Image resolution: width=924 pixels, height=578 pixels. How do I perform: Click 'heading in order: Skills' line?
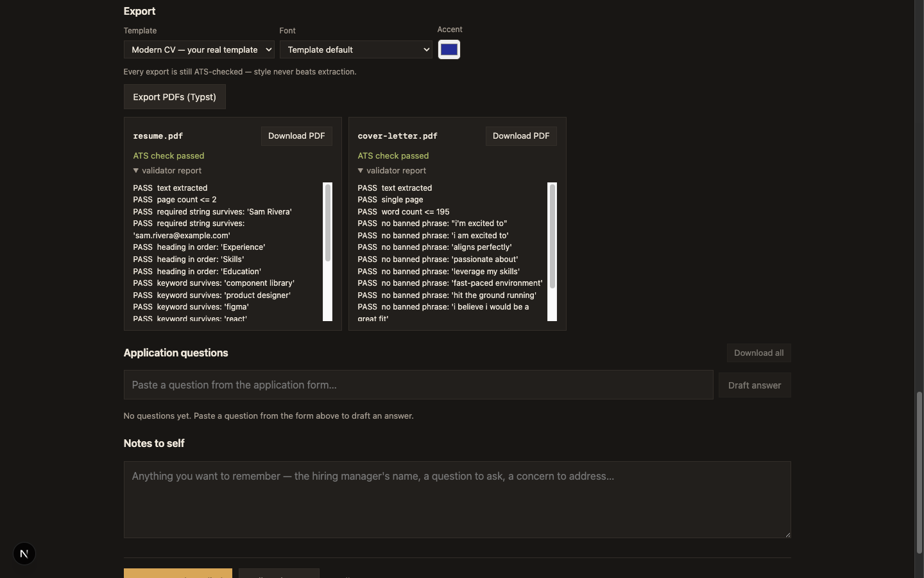189,259
